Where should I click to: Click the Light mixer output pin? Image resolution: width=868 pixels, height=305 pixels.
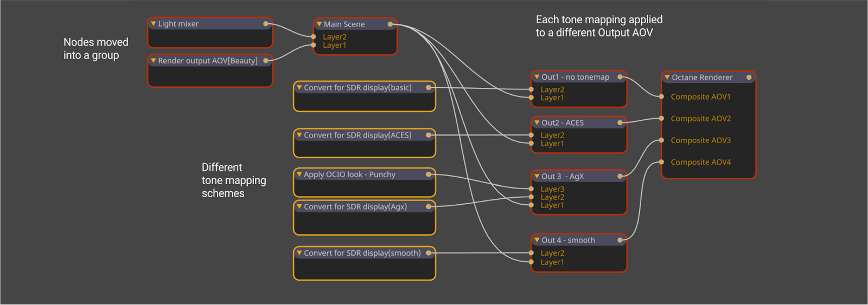266,24
